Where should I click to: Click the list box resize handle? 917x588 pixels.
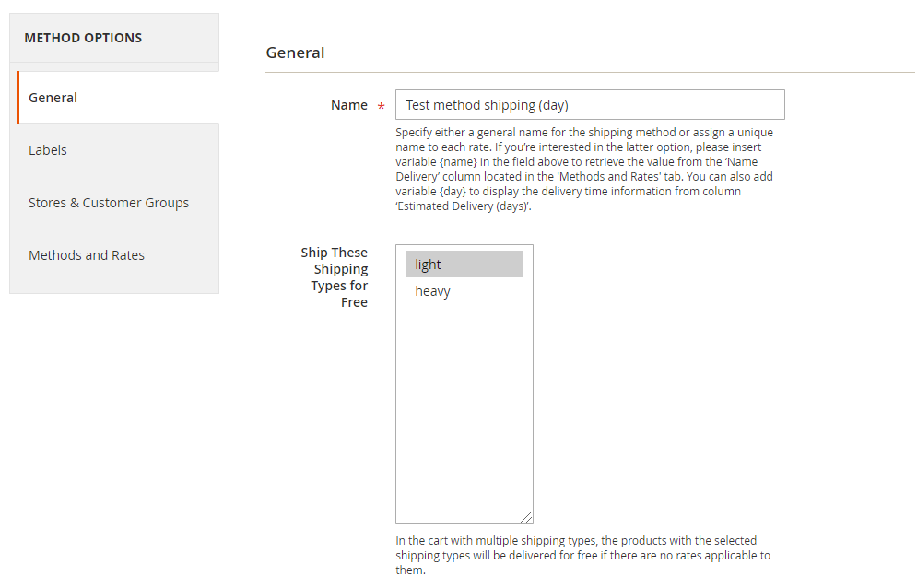pos(526,517)
